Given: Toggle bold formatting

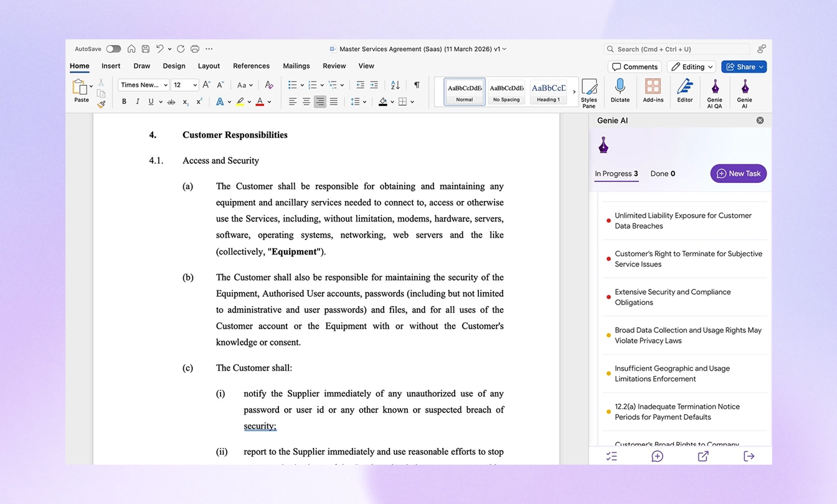Looking at the screenshot, I should pyautogui.click(x=123, y=101).
